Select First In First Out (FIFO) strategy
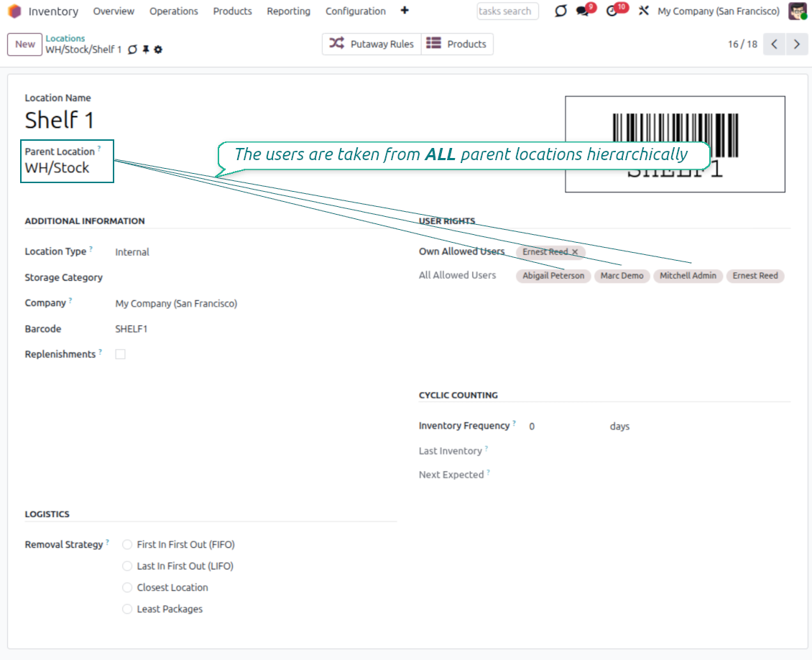This screenshot has height=660, width=812. point(127,544)
